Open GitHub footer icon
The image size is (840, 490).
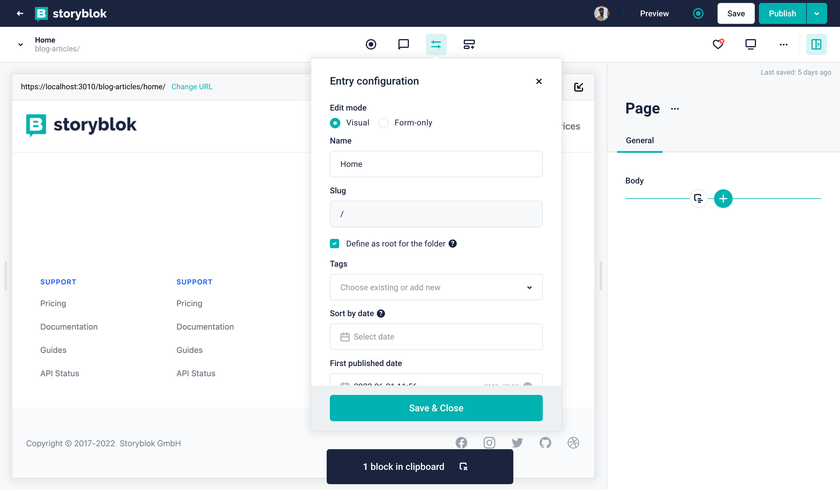click(545, 443)
